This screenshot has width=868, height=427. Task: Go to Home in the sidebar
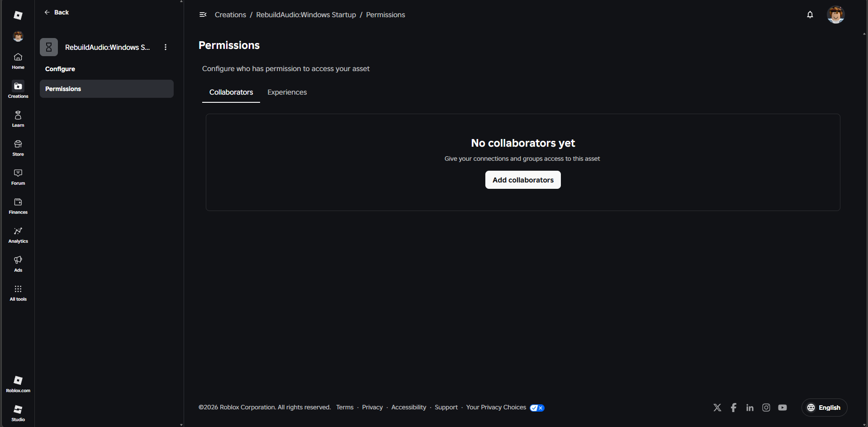tap(18, 61)
